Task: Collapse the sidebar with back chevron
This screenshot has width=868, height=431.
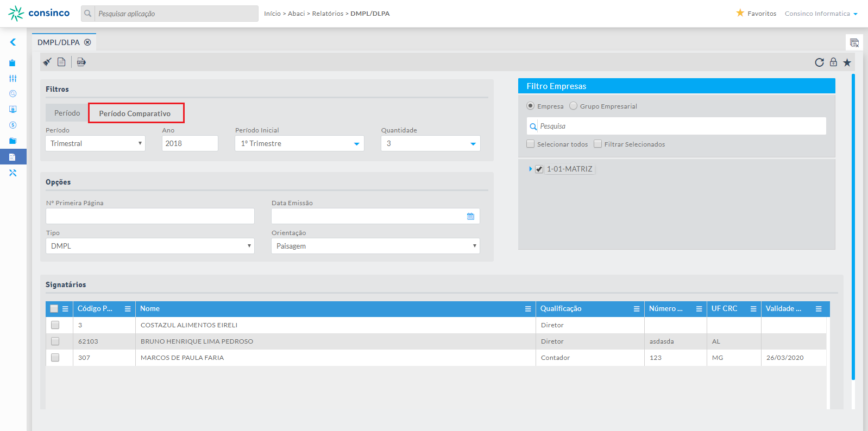Action: (x=13, y=42)
